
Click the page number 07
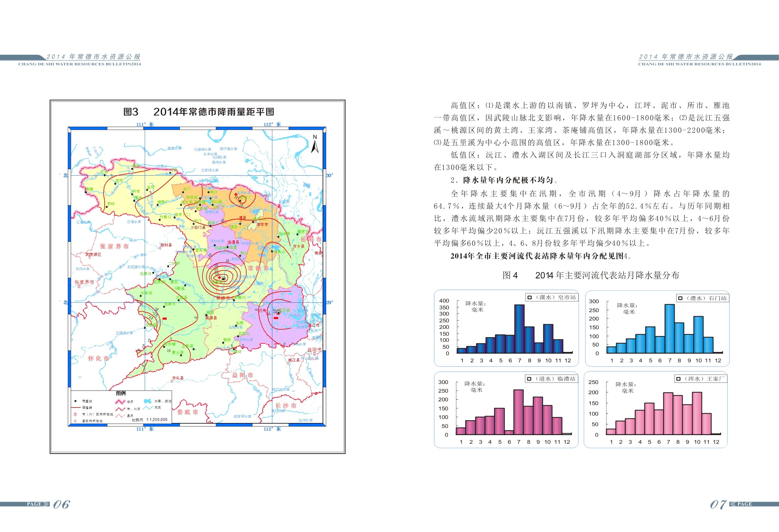click(718, 504)
